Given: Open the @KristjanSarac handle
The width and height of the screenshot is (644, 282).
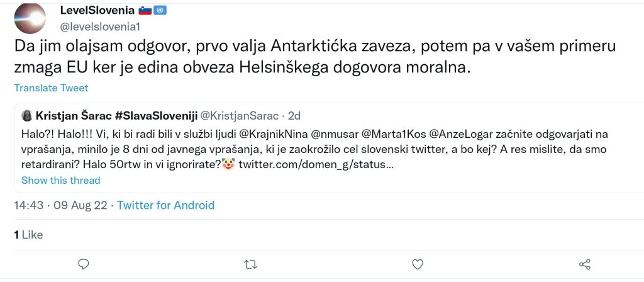Looking at the screenshot, I should [x=240, y=116].
